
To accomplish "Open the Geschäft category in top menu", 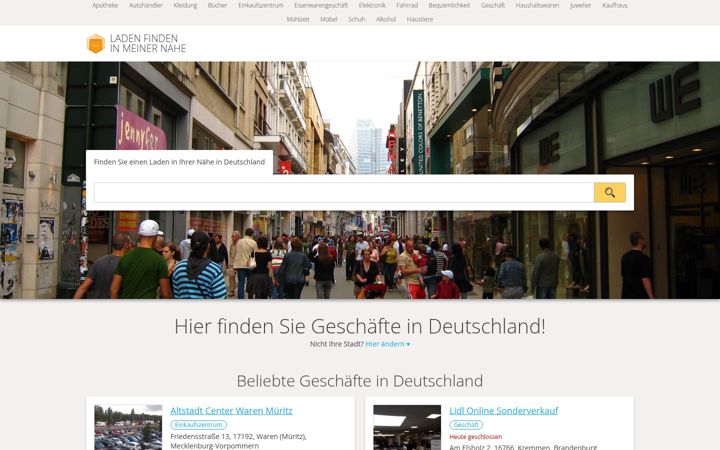I will [493, 6].
